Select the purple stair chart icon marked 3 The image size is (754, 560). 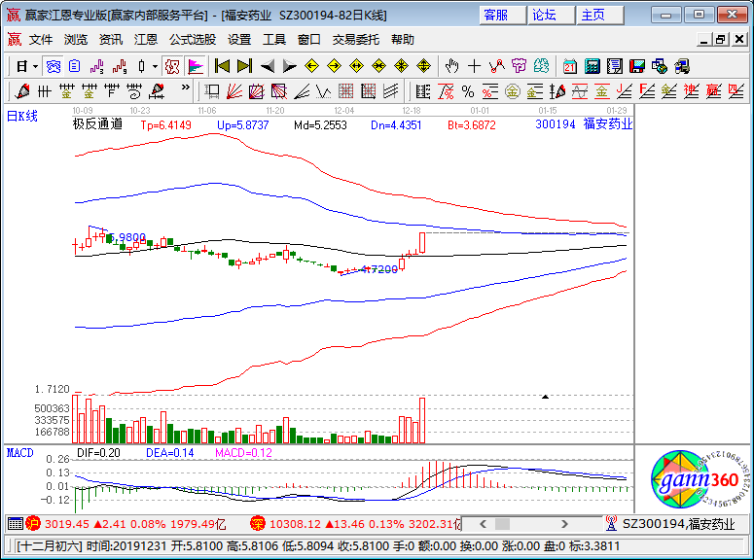click(96, 66)
